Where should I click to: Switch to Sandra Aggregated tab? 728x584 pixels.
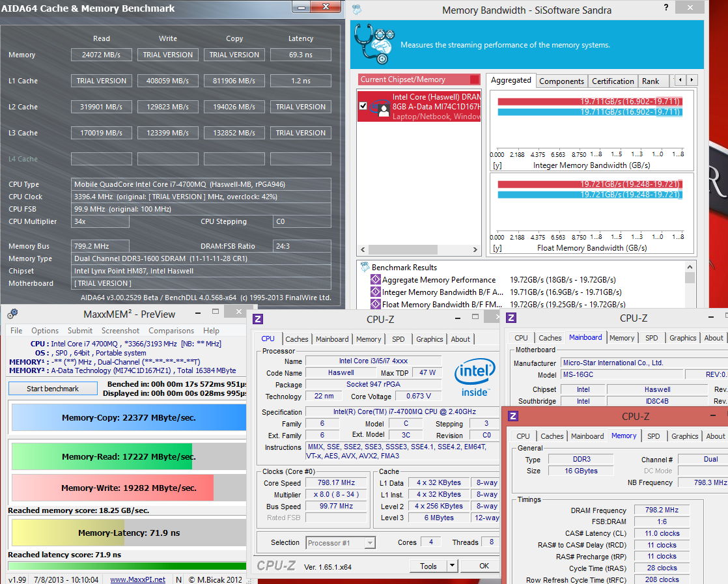pyautogui.click(x=511, y=80)
